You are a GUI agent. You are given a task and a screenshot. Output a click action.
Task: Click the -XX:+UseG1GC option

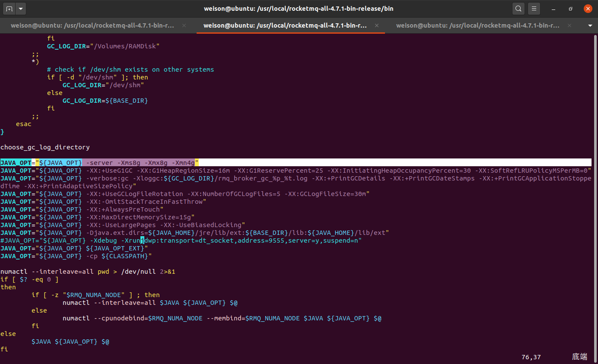click(109, 171)
